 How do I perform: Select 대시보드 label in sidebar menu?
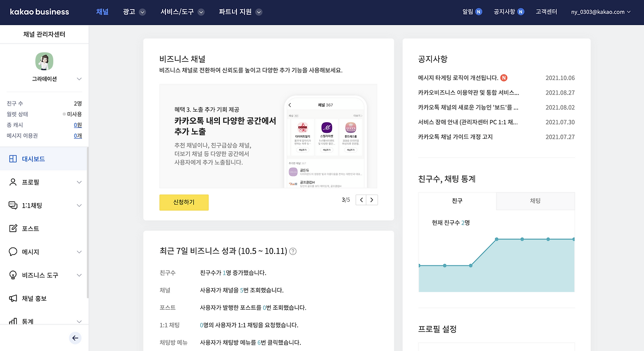click(33, 159)
